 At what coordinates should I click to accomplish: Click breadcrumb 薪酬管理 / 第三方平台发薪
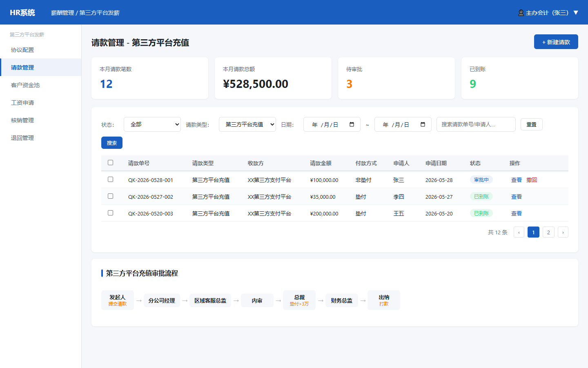pyautogui.click(x=85, y=13)
